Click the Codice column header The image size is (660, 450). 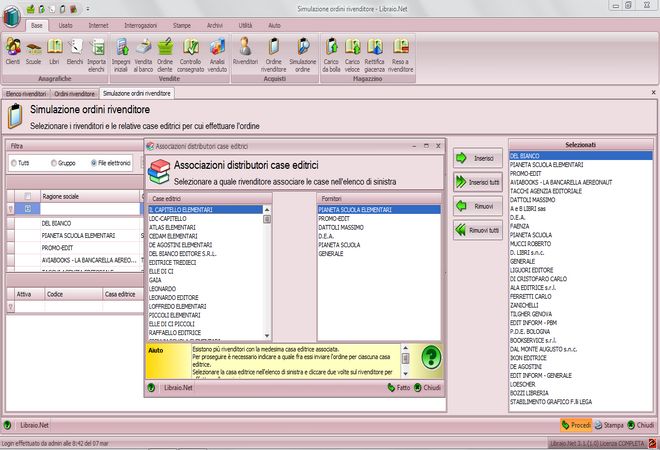(x=73, y=294)
